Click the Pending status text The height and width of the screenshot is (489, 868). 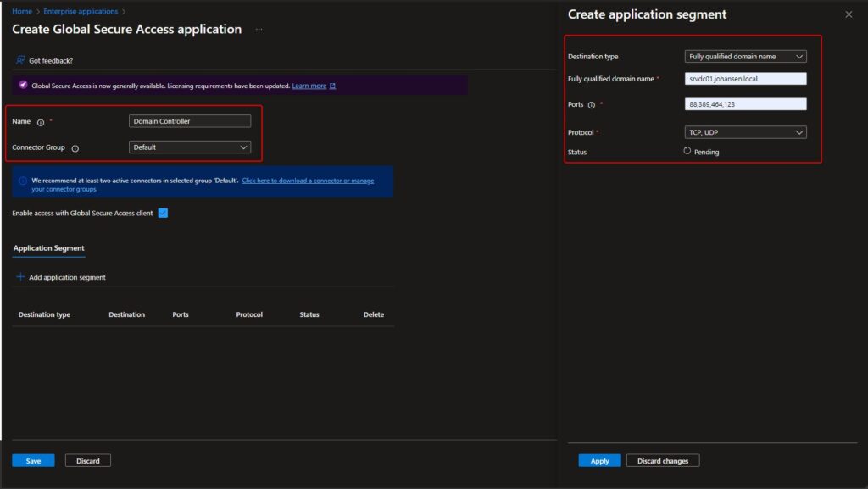pos(706,152)
